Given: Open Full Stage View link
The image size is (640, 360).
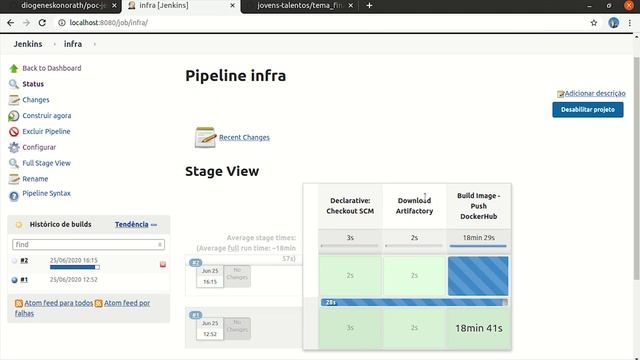Looking at the screenshot, I should point(47,163).
